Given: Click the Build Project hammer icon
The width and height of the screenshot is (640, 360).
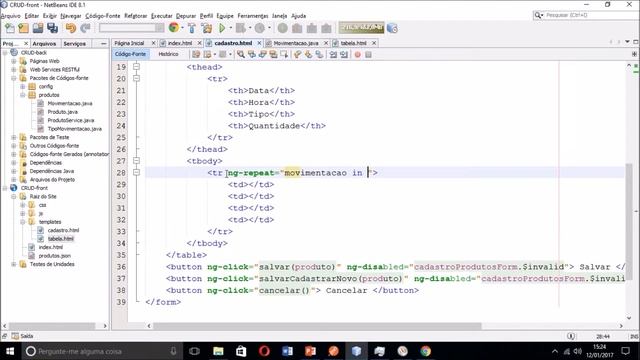Looking at the screenshot, I should coord(192,28).
